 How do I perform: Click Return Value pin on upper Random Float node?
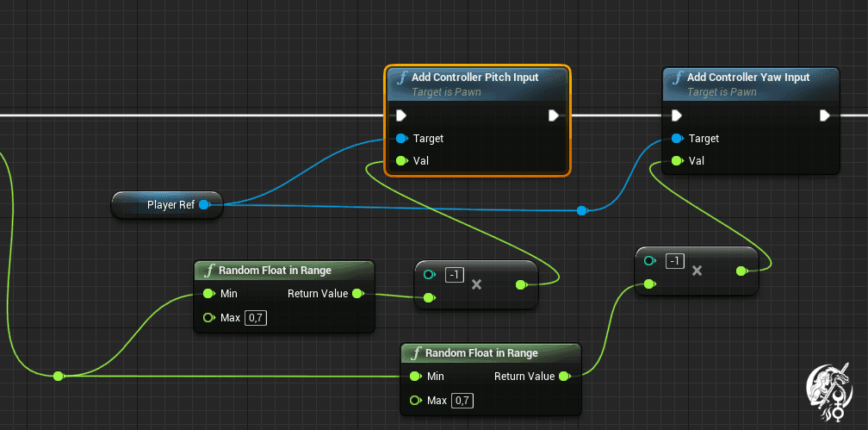click(x=358, y=294)
